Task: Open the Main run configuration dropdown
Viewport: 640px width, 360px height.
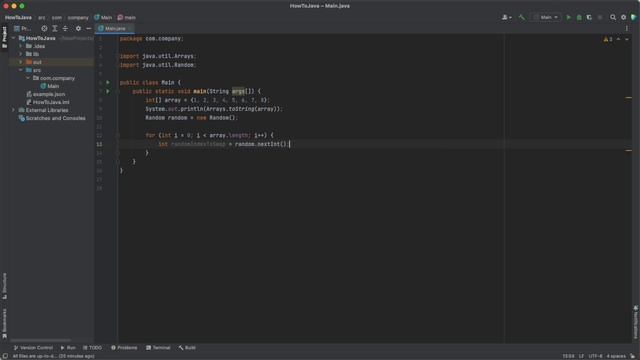Action: tap(546, 18)
